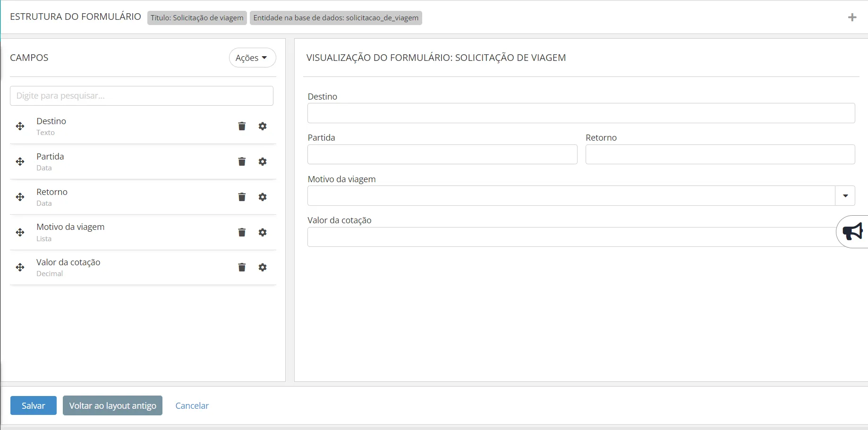Delete the Valor da cotação field
Viewport: 868px width, 430px height.
[x=242, y=267]
